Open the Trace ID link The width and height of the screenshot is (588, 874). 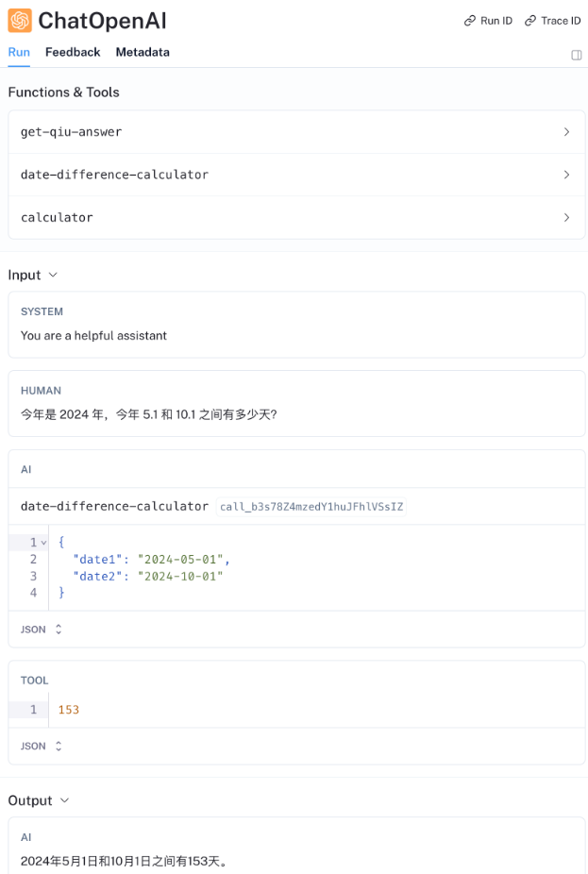[x=553, y=20]
